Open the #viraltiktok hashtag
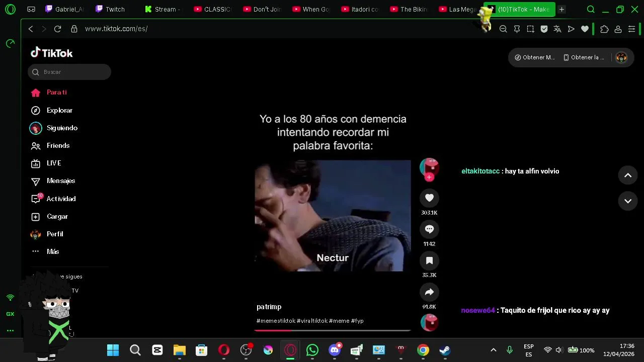 click(x=312, y=321)
